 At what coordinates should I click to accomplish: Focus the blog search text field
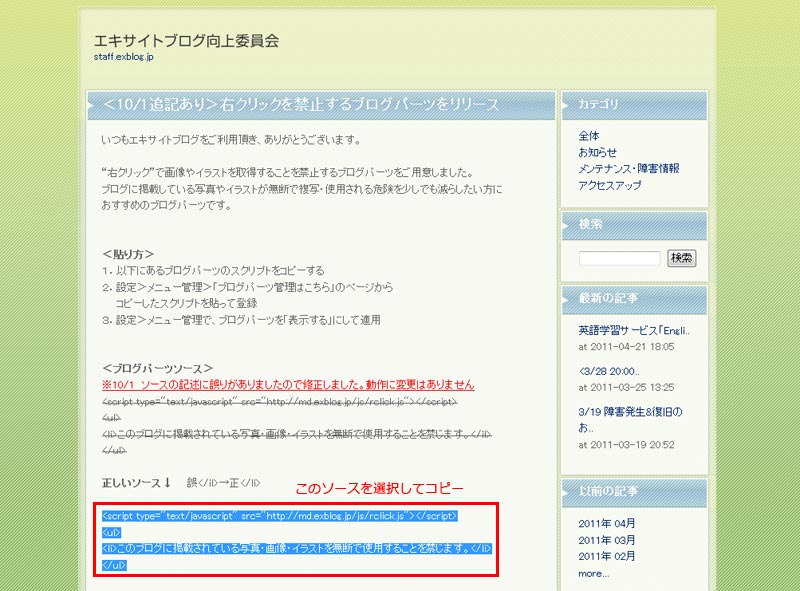(x=619, y=258)
